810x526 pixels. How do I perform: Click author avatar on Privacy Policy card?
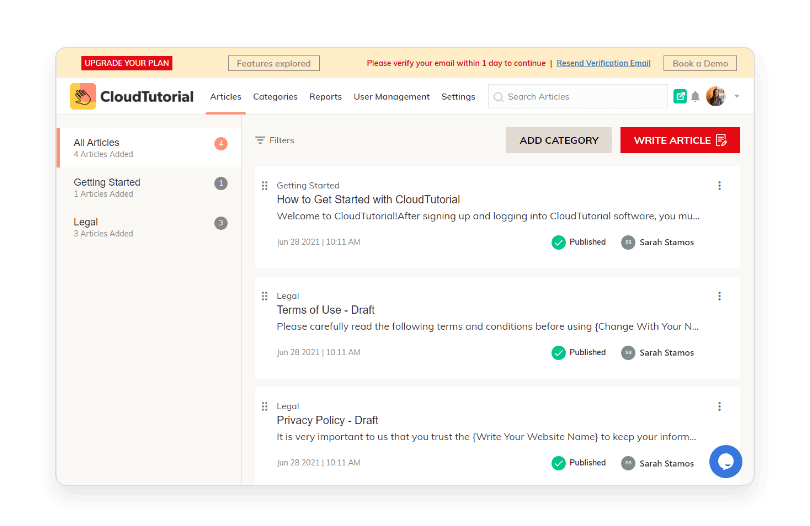628,463
